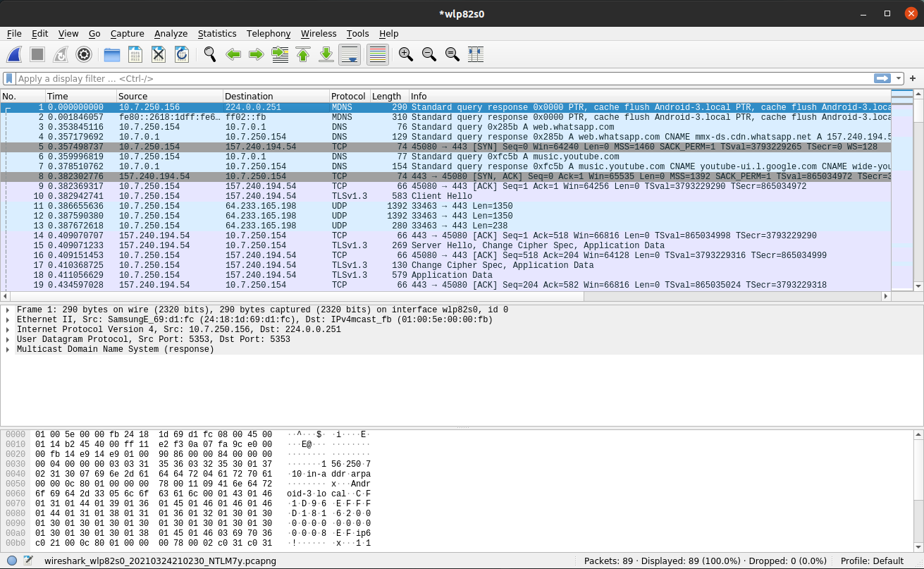Viewport: 924px width, 569px height.
Task: Open a capture file with the folder icon
Action: [111, 54]
